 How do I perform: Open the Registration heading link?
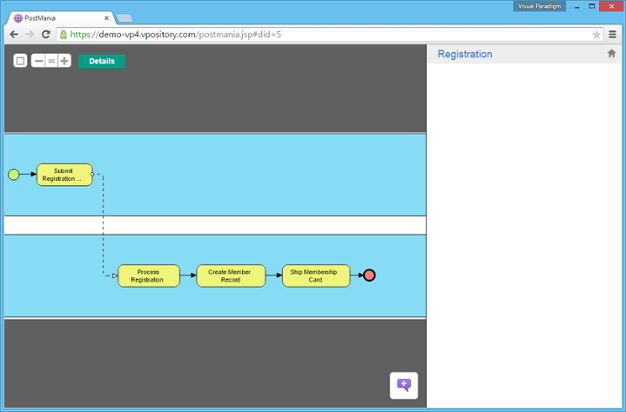465,54
